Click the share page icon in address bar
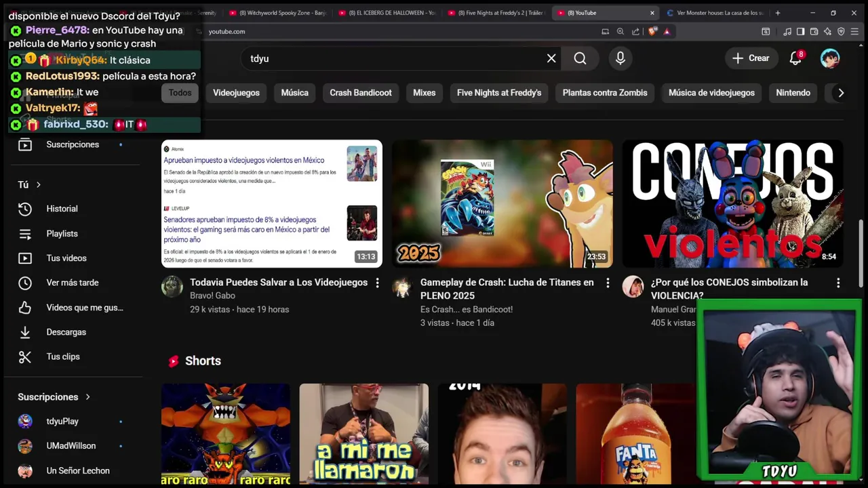Viewport: 868px width, 488px height. click(635, 31)
